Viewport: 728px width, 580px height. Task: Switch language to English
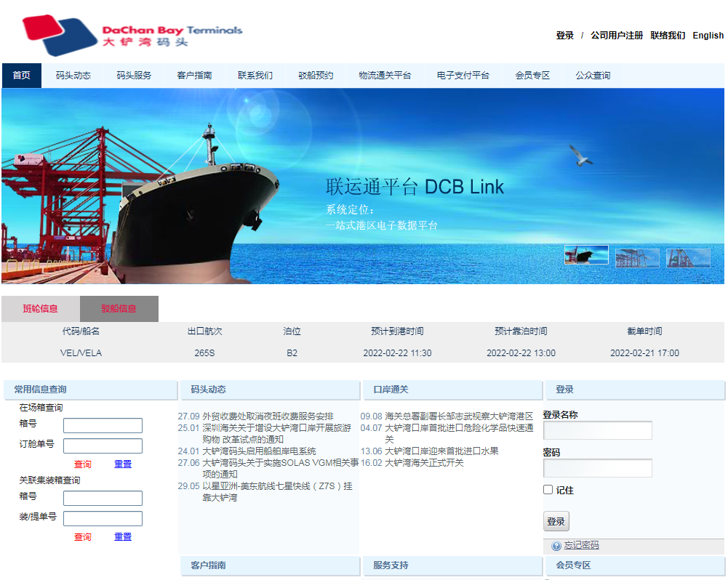tap(708, 36)
